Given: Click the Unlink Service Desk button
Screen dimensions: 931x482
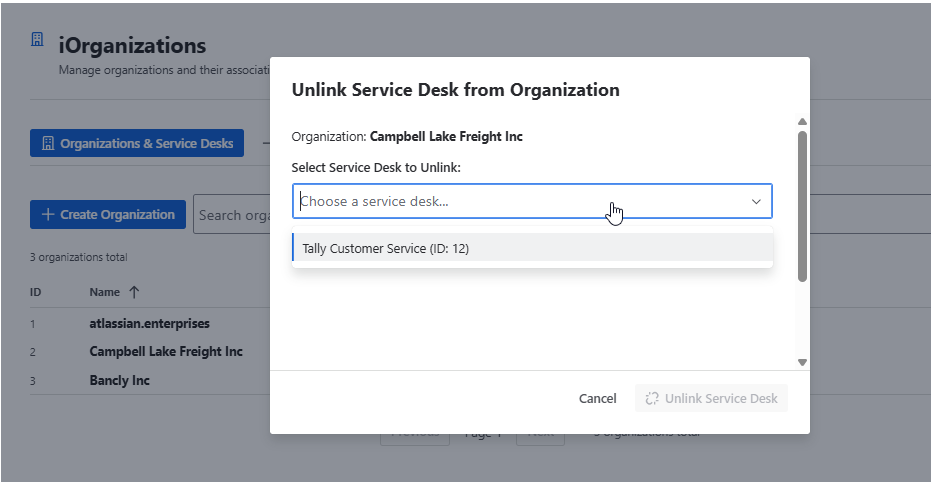Looking at the screenshot, I should (x=711, y=398).
